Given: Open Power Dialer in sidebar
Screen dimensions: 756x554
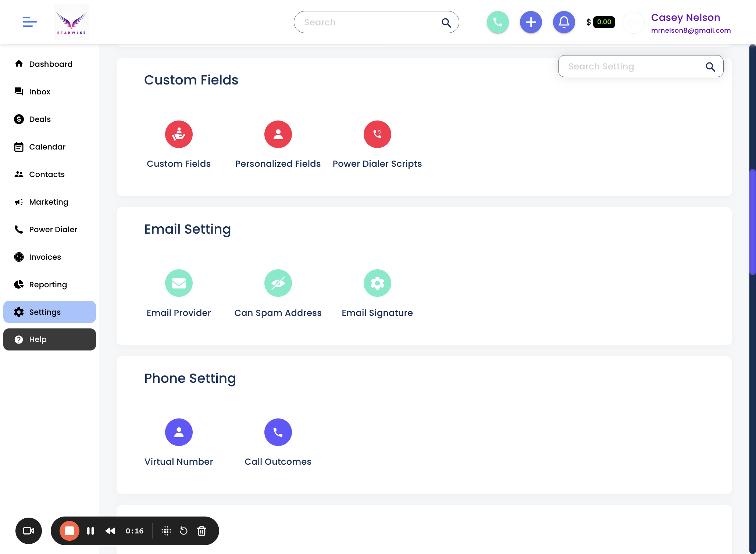Looking at the screenshot, I should point(50,229).
